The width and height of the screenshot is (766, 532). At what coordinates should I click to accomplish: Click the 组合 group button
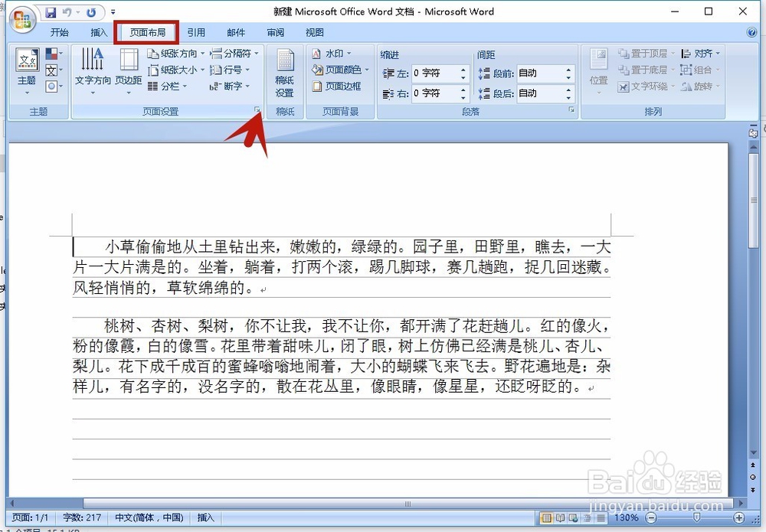700,70
